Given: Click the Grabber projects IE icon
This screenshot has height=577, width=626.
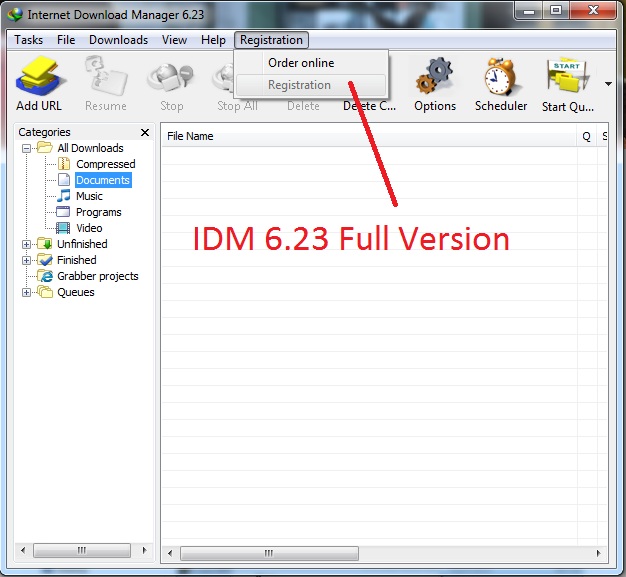Looking at the screenshot, I should point(44,276).
